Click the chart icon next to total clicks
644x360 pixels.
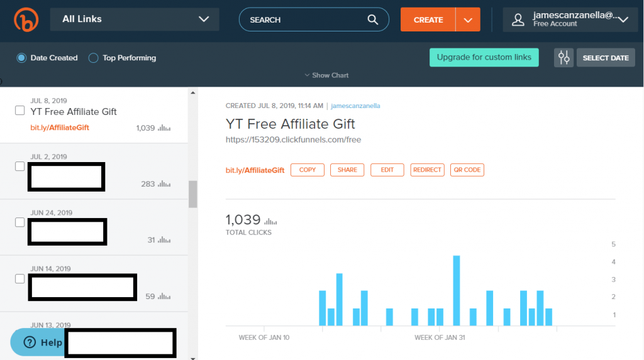pos(270,221)
